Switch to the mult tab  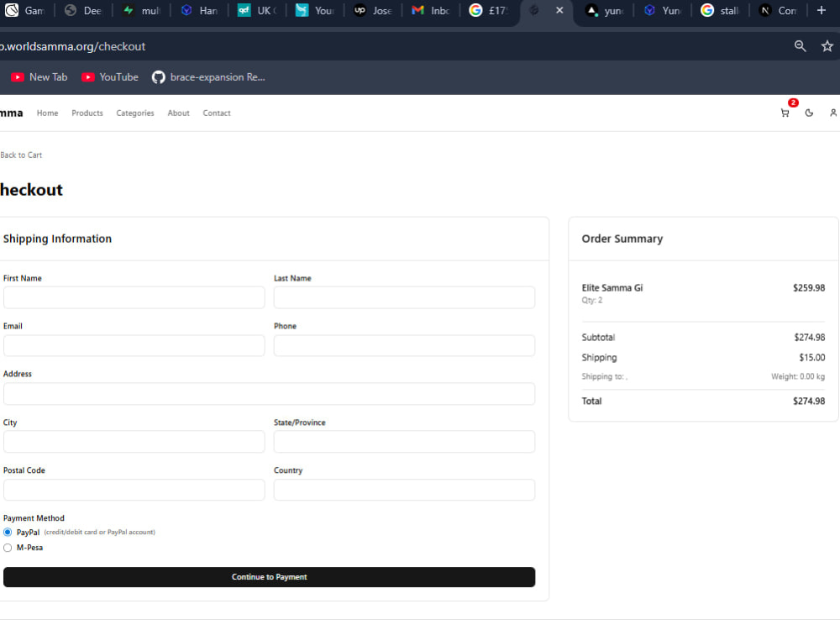click(x=142, y=10)
